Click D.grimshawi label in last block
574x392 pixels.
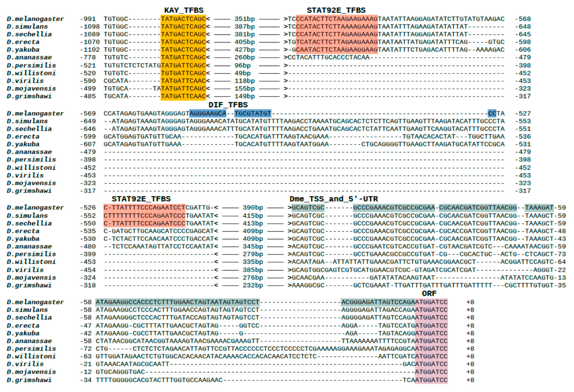point(29,380)
